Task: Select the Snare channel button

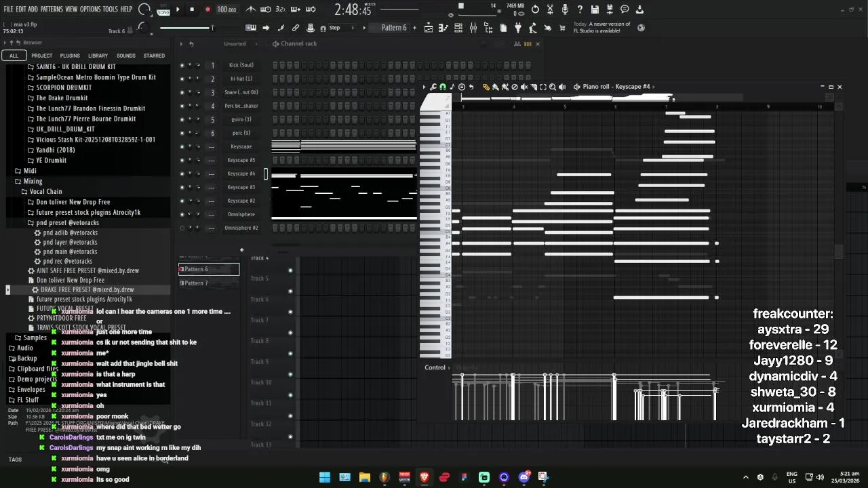Action: (x=241, y=93)
